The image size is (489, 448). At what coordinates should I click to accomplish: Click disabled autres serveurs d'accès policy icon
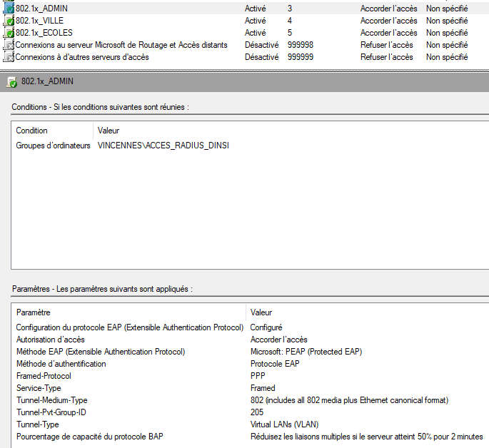point(9,56)
